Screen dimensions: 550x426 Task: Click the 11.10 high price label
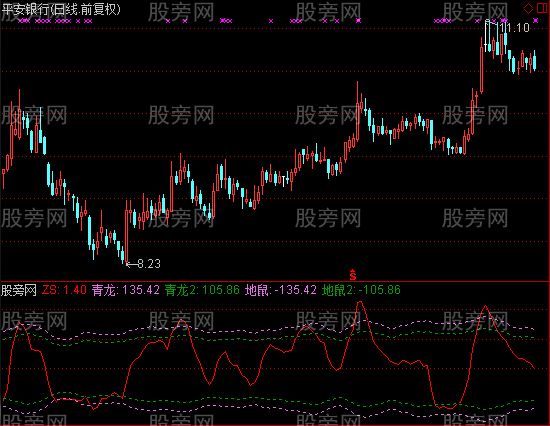514,28
